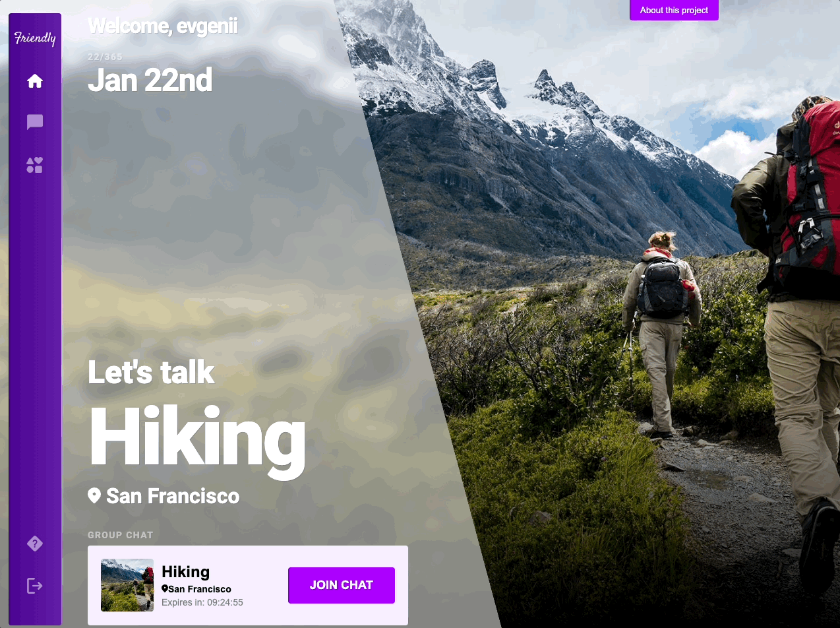Click the Friendly logo in sidebar
The image size is (840, 628).
tap(35, 38)
